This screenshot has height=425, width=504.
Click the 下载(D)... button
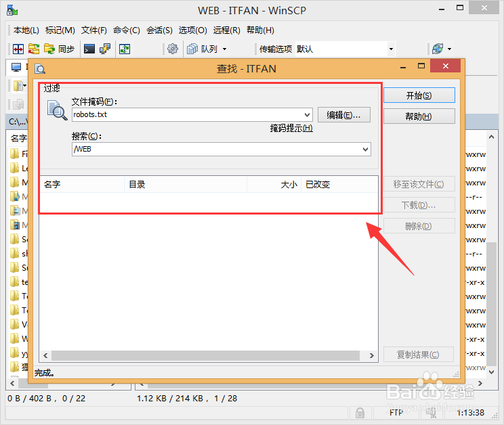(419, 205)
